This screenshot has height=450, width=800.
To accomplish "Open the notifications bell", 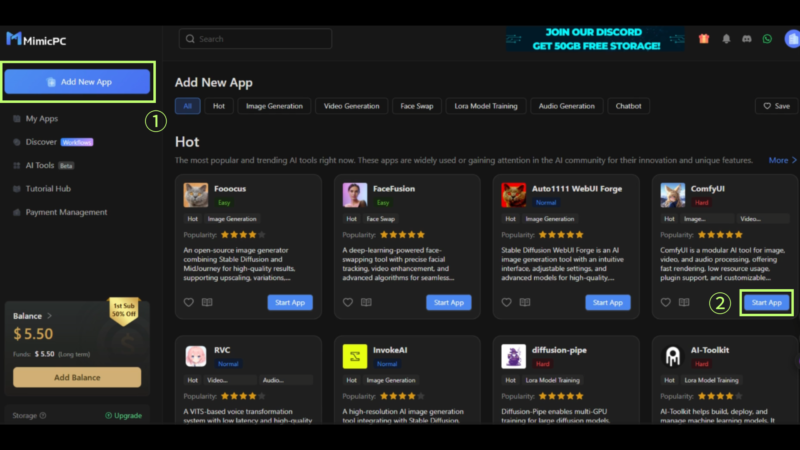I will click(726, 39).
